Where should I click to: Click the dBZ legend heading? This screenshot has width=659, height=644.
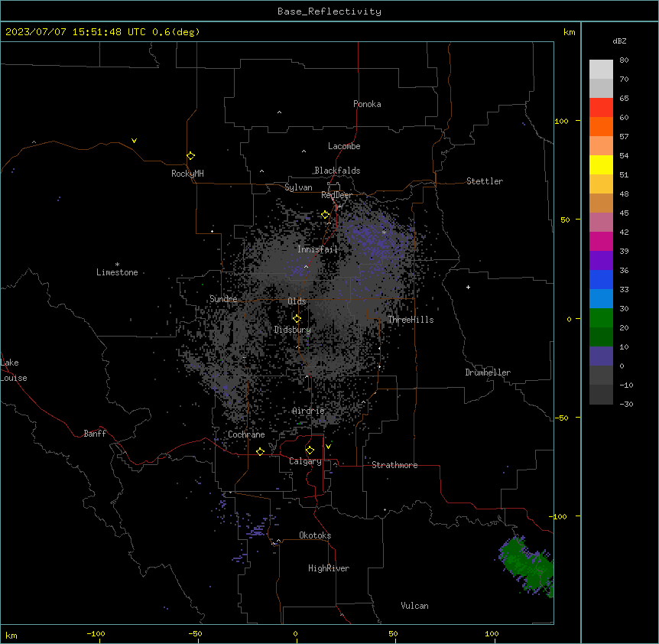coord(619,41)
